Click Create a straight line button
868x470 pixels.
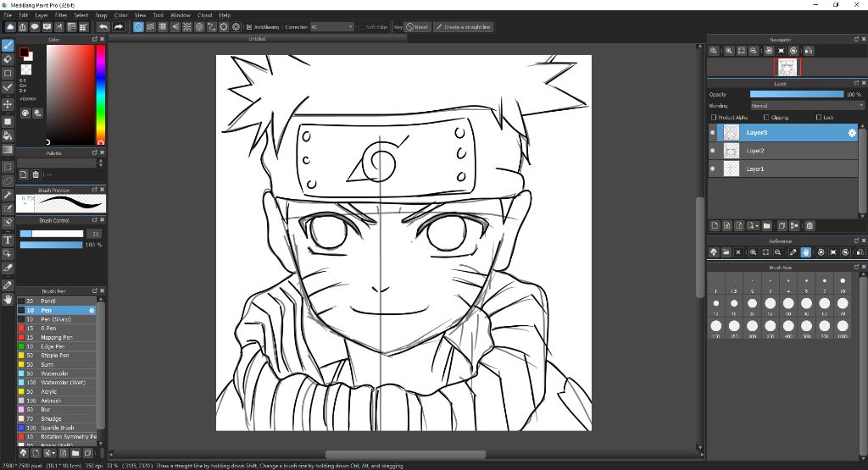[x=463, y=26]
